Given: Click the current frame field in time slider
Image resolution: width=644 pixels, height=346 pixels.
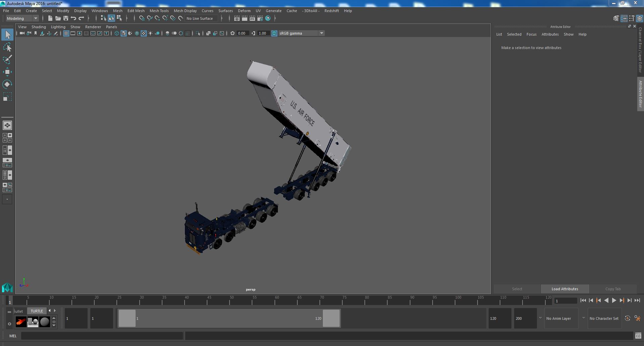Looking at the screenshot, I should pyautogui.click(x=565, y=301).
